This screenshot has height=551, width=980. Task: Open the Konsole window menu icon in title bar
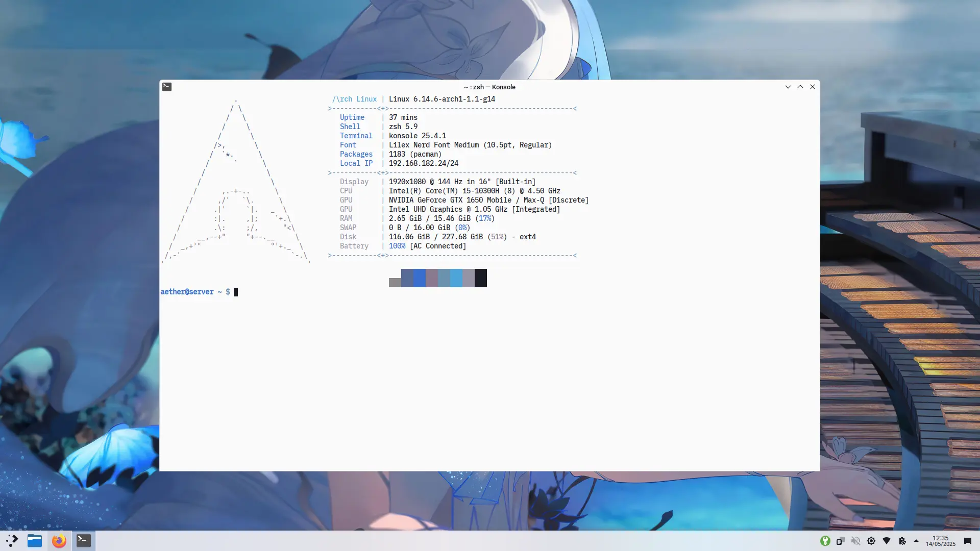(167, 87)
